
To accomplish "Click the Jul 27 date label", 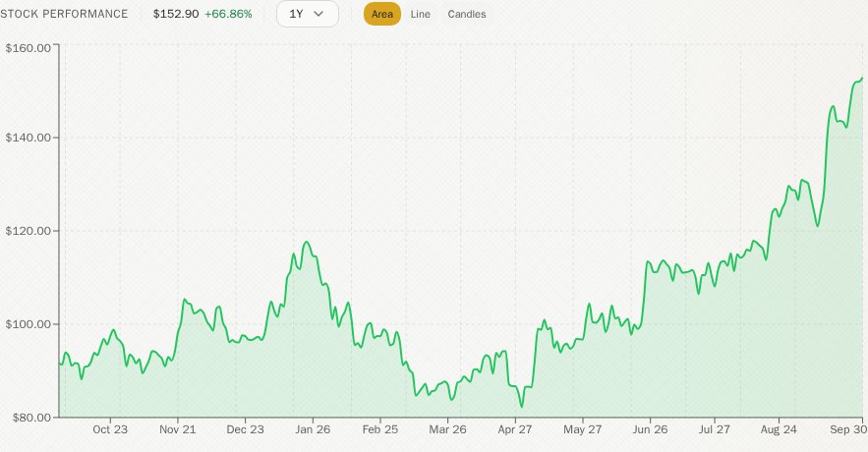I will 715,429.
